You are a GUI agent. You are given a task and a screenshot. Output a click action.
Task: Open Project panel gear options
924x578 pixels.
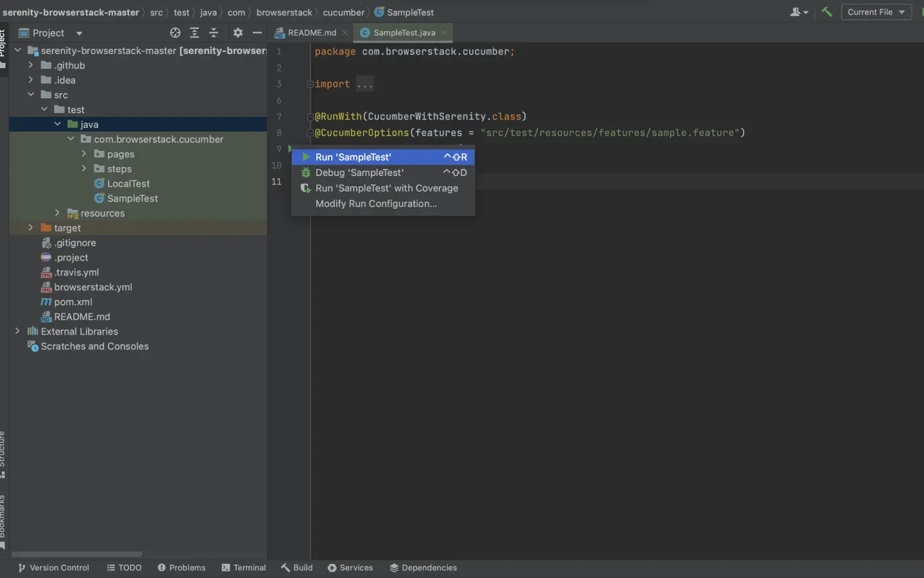click(x=238, y=33)
